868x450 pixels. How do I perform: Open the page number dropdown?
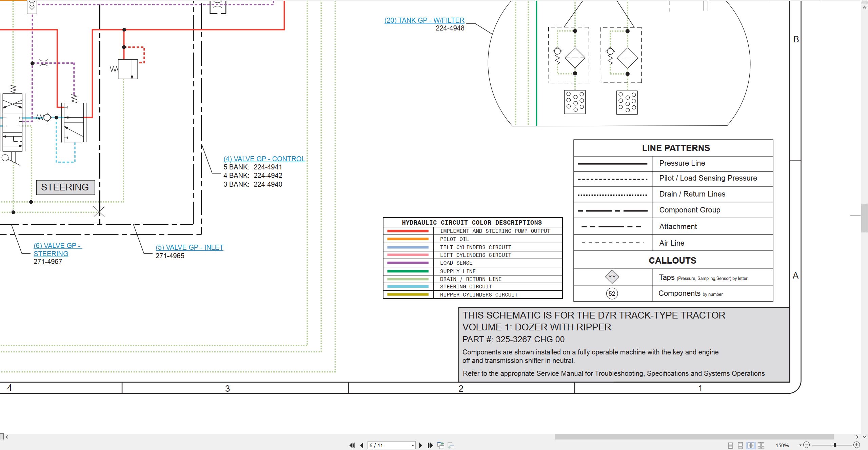413,445
